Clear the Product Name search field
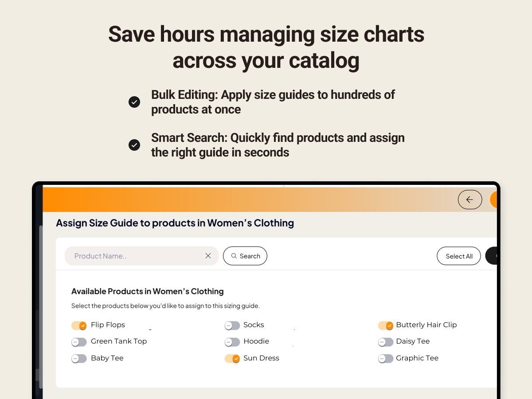The height and width of the screenshot is (399, 532). pos(208,256)
